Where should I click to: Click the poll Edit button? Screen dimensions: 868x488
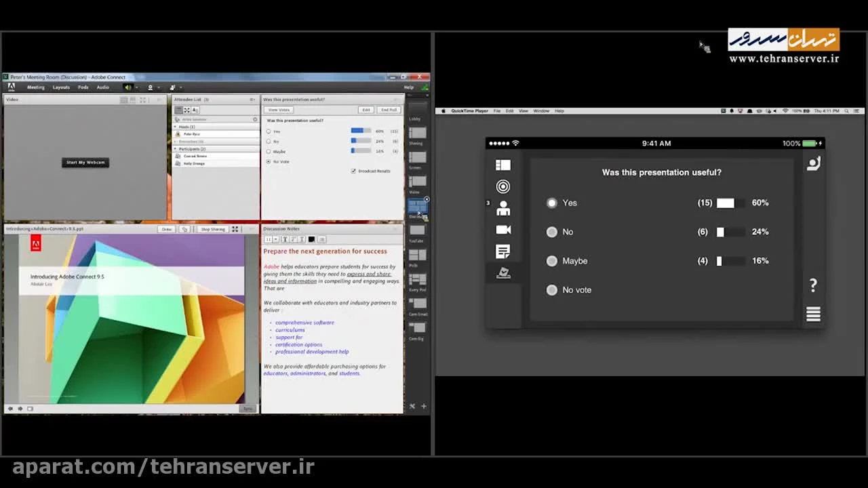click(x=366, y=110)
